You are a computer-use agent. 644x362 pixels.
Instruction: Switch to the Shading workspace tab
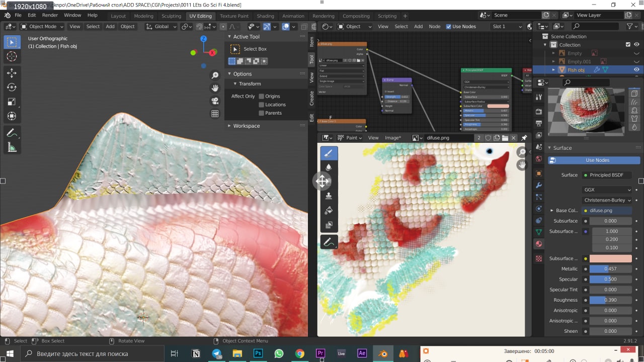(x=265, y=16)
